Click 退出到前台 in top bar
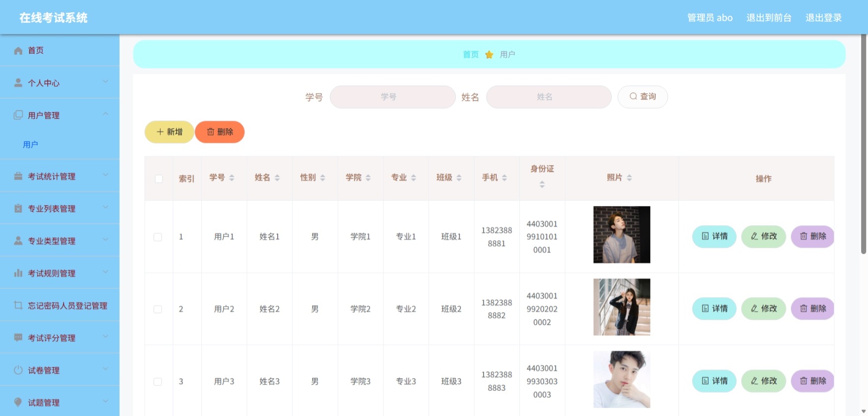 769,18
